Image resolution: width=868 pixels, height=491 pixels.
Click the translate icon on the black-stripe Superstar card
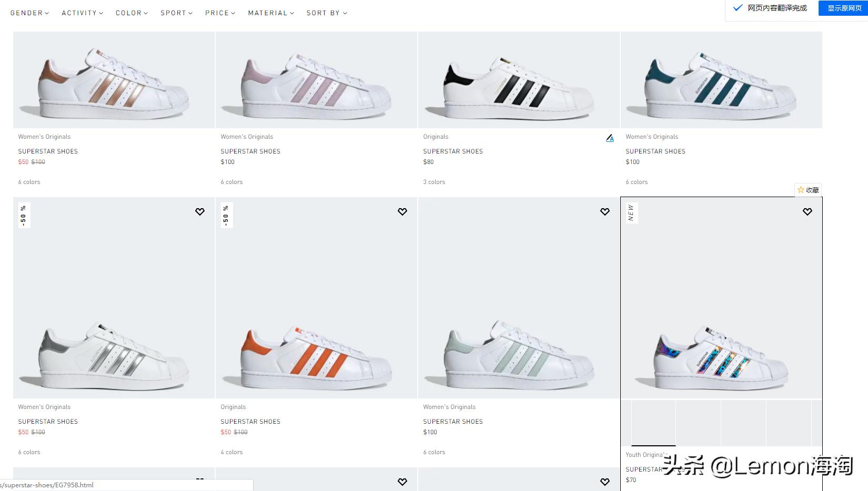coord(610,138)
